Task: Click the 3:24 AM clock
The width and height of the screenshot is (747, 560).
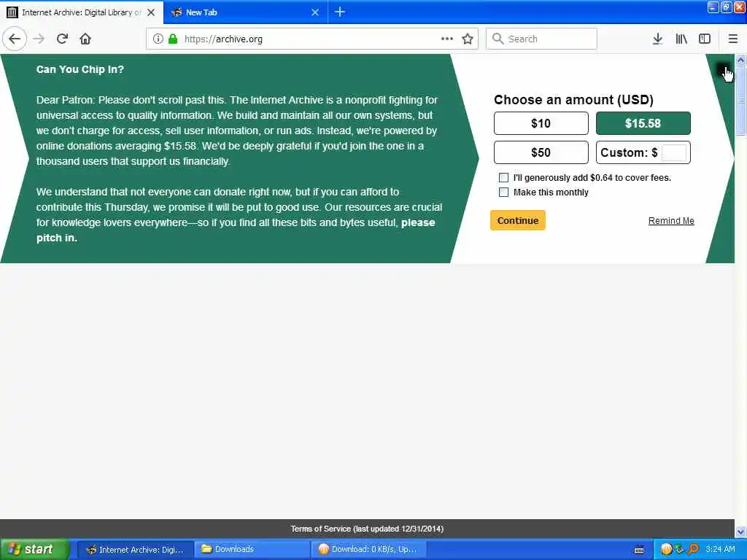Action: pyautogui.click(x=720, y=549)
